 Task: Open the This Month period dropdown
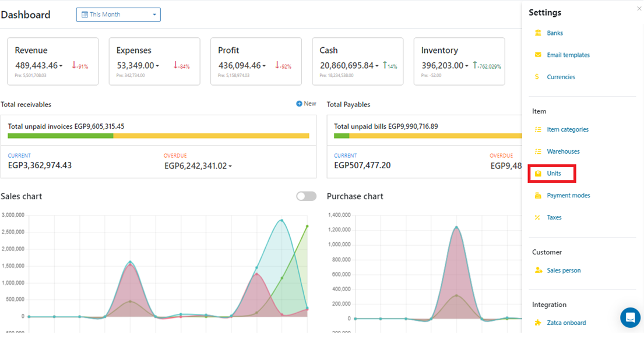(118, 15)
